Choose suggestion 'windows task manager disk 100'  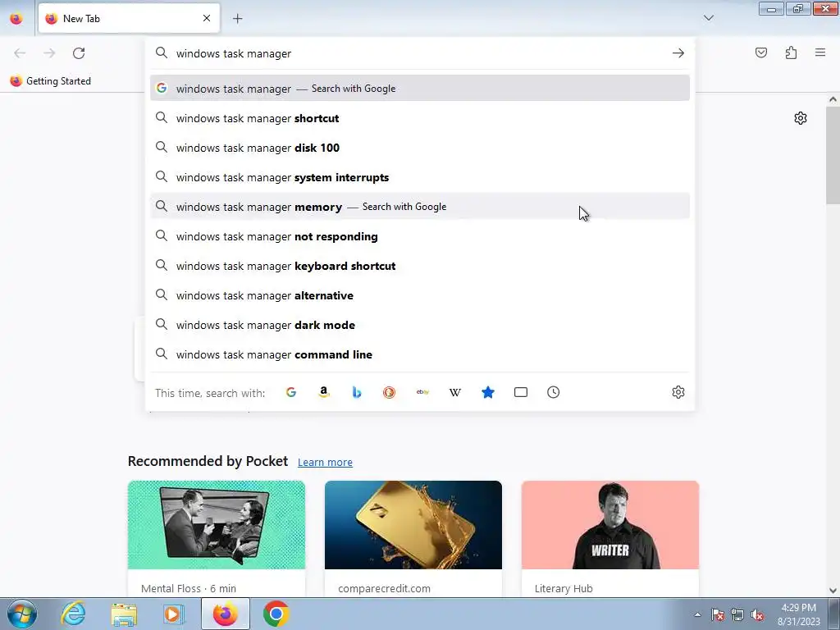point(420,148)
